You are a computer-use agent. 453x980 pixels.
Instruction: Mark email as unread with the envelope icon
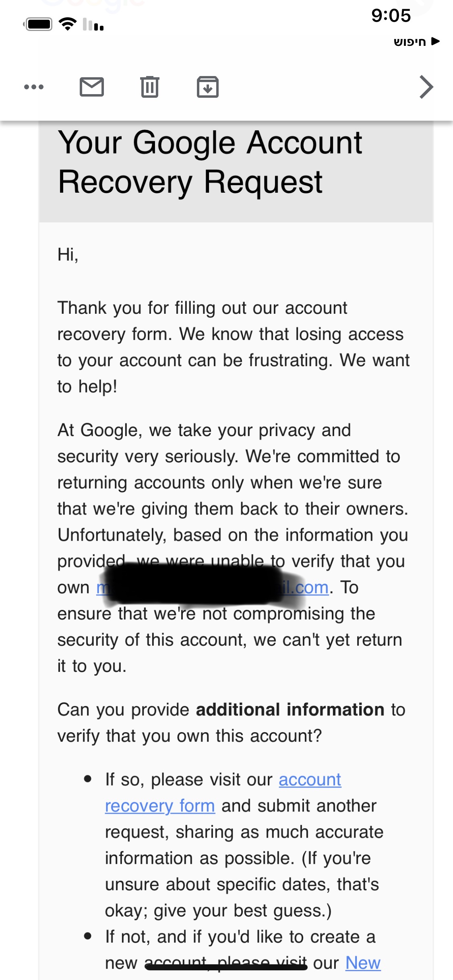coord(92,87)
